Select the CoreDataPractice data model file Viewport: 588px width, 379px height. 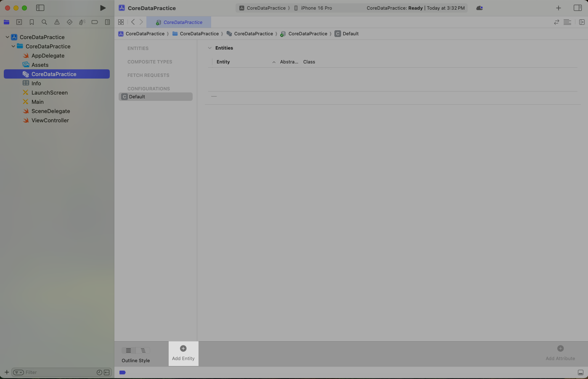pos(57,74)
